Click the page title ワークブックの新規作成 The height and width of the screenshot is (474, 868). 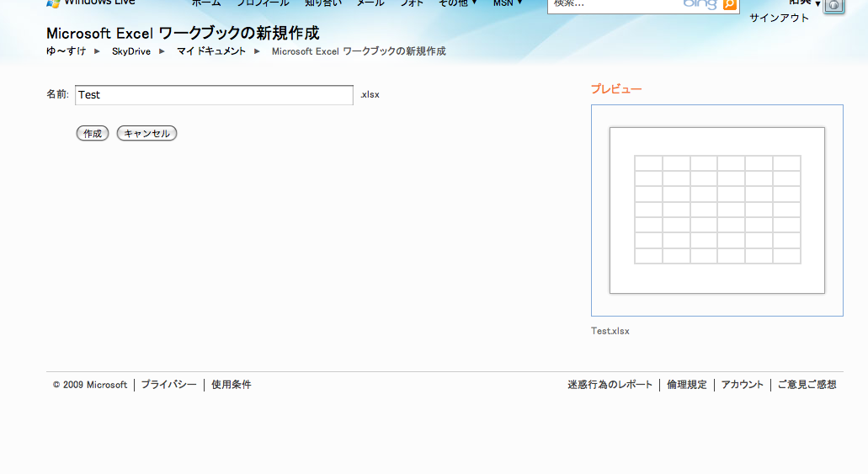tap(183, 33)
